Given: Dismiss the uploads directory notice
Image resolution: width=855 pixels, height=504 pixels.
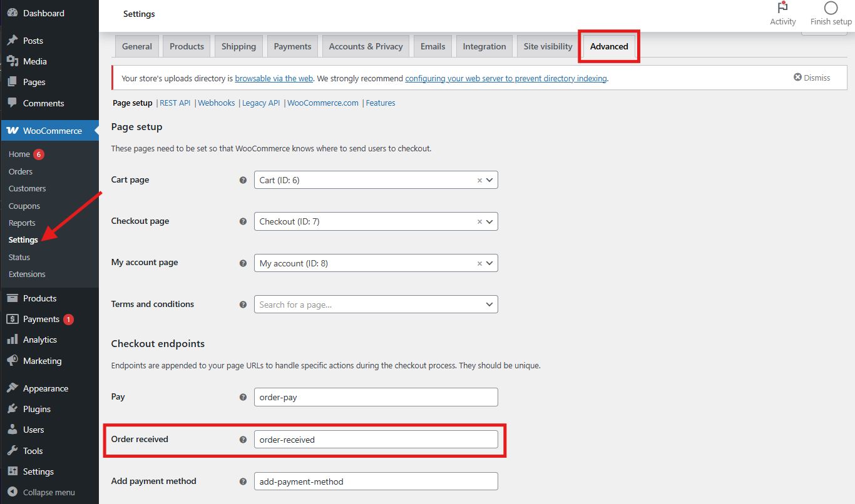Looking at the screenshot, I should (x=812, y=78).
